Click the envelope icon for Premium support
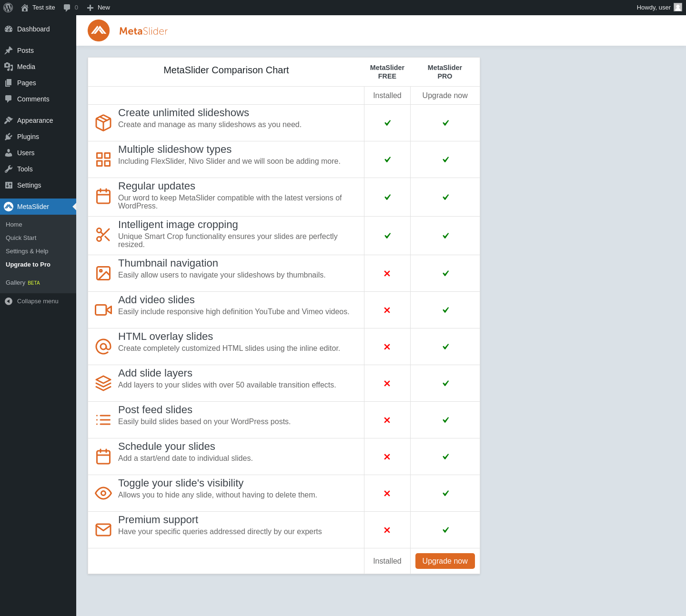 [103, 530]
